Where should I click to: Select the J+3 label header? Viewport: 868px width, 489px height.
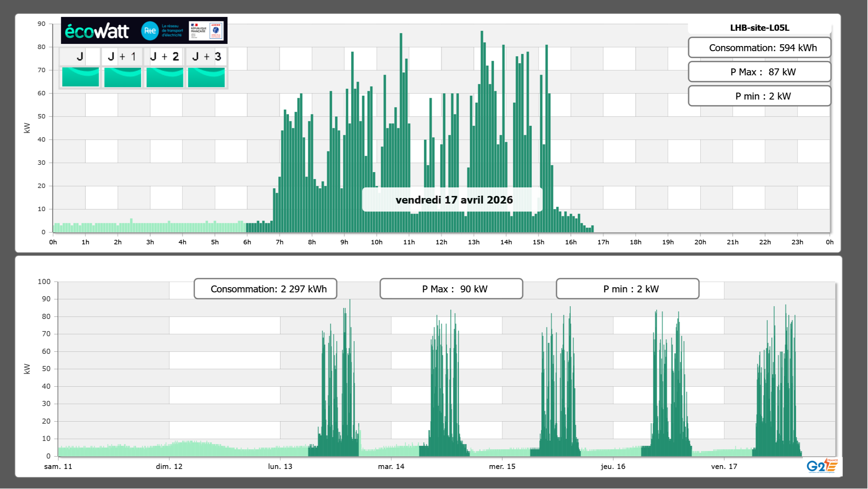coord(206,57)
